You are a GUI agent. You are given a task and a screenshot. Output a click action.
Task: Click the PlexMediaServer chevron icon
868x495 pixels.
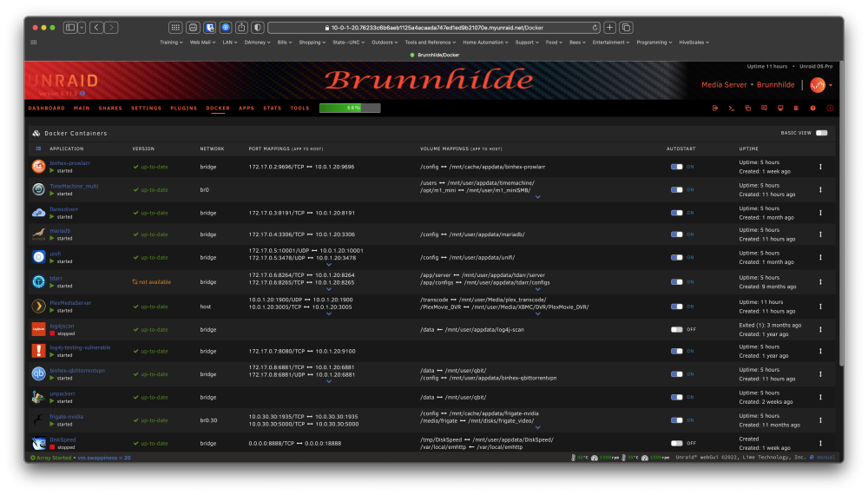[x=38, y=307]
